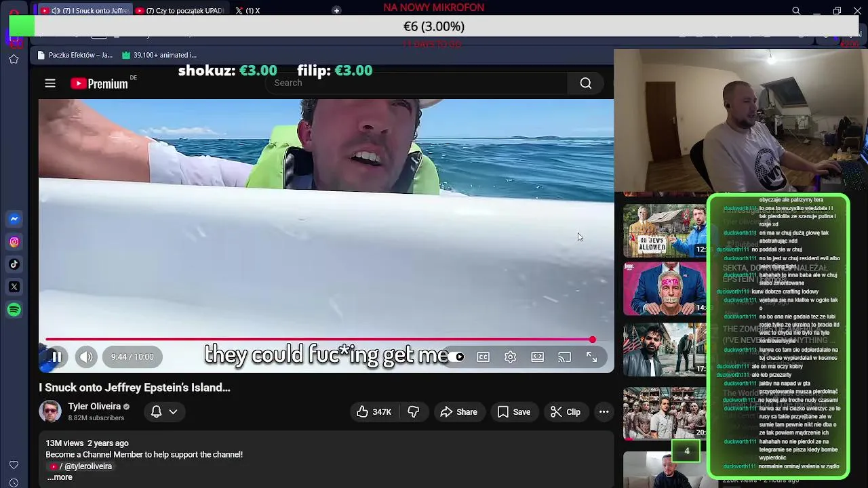Click the progress bar scrubber handle

pyautogui.click(x=592, y=340)
